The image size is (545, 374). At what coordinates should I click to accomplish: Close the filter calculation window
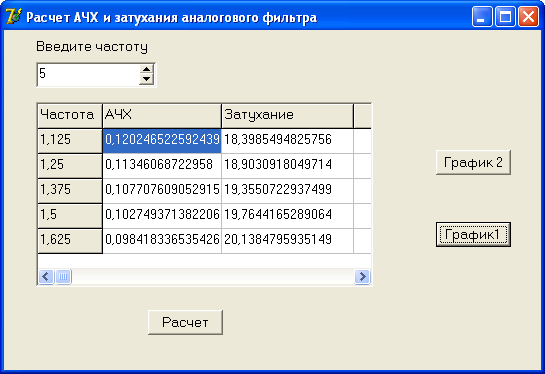pos(528,16)
